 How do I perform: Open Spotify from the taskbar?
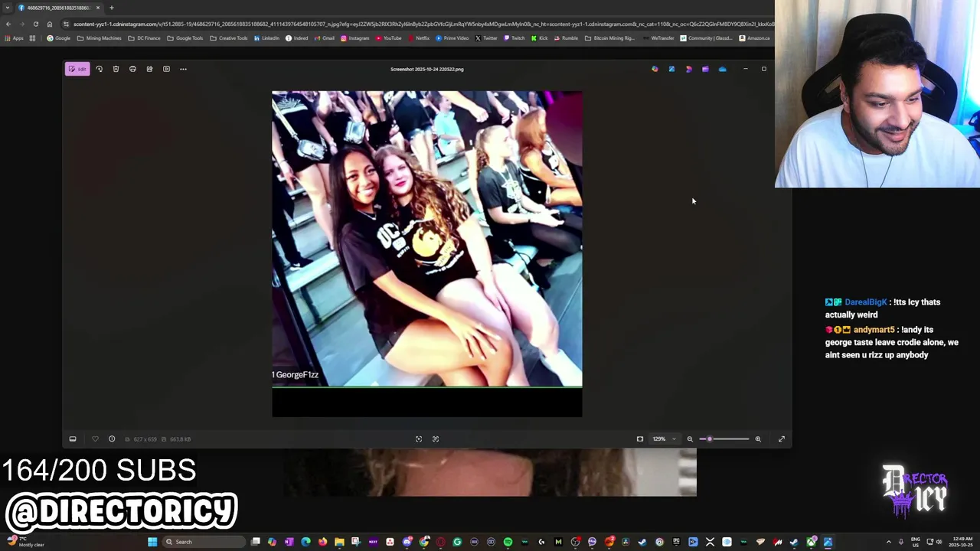click(508, 542)
